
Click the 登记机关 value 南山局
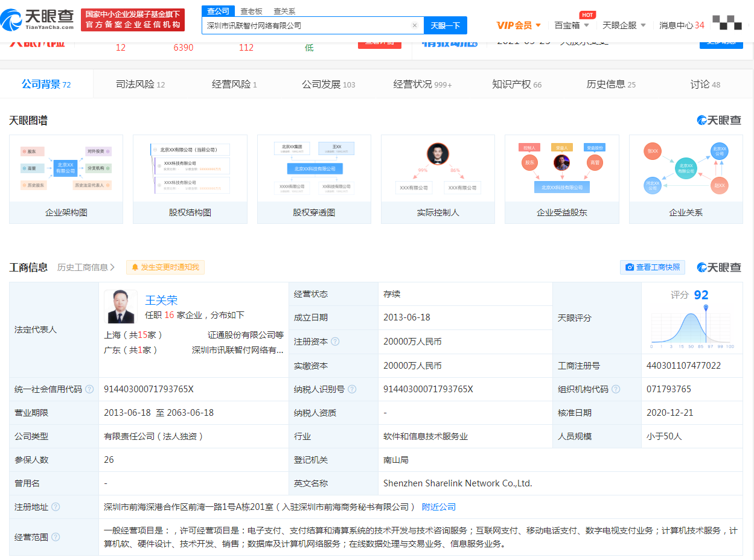[396, 460]
